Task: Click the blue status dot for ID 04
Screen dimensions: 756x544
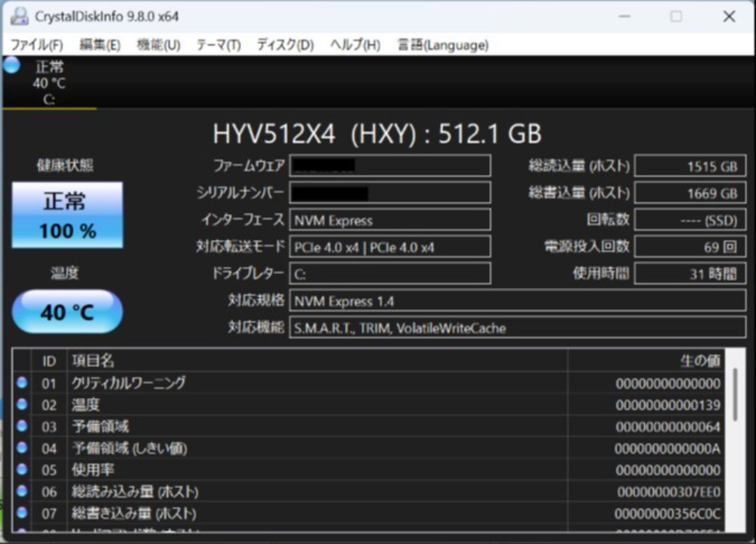Action: click(22, 447)
